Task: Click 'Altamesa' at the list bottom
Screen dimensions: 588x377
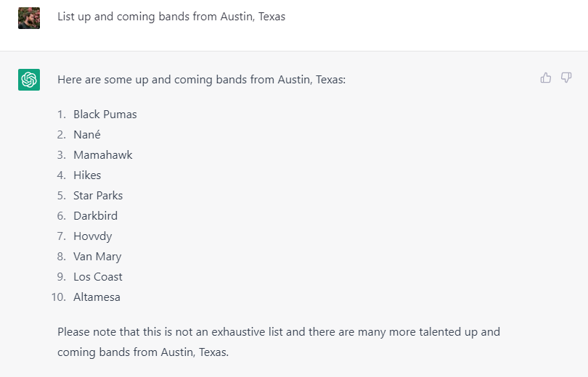Action: (x=97, y=297)
